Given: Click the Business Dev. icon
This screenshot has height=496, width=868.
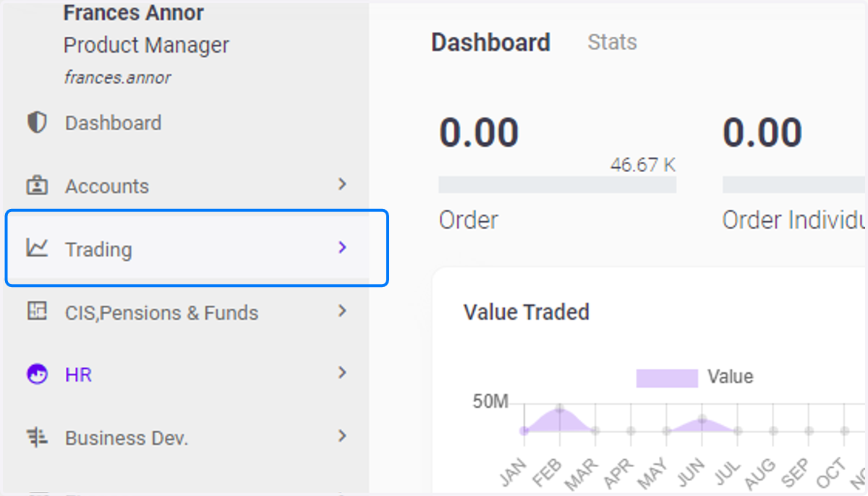Looking at the screenshot, I should pyautogui.click(x=37, y=437).
